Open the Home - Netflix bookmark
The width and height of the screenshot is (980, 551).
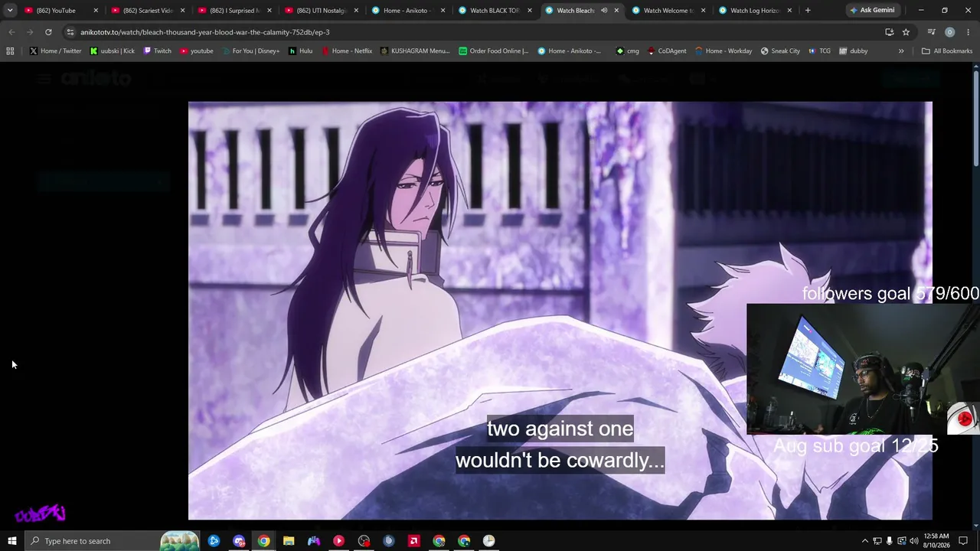[x=347, y=51]
